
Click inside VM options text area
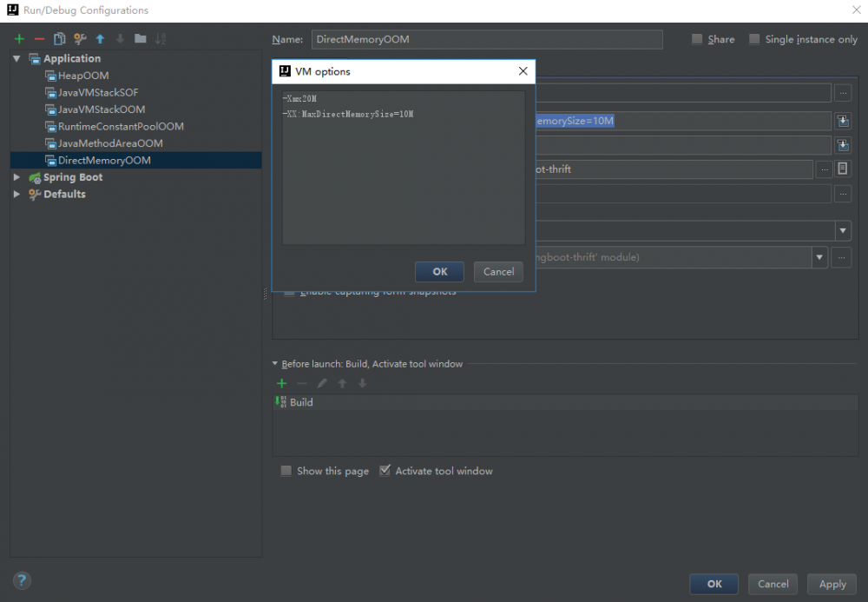pos(404,168)
